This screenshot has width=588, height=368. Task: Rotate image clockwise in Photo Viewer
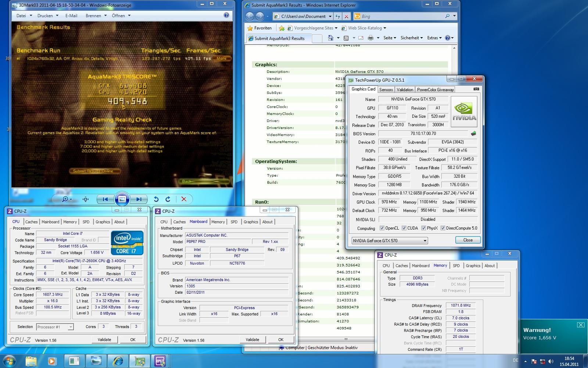pyautogui.click(x=168, y=199)
